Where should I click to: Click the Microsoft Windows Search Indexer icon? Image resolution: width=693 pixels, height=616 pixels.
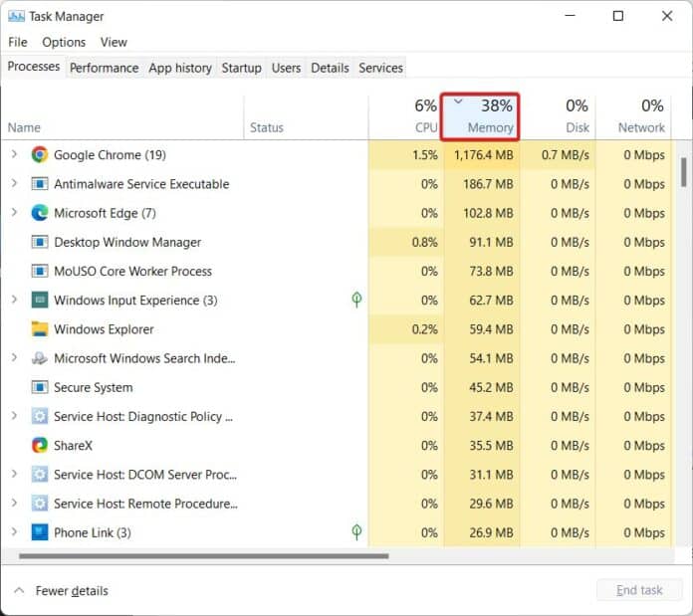[40, 358]
